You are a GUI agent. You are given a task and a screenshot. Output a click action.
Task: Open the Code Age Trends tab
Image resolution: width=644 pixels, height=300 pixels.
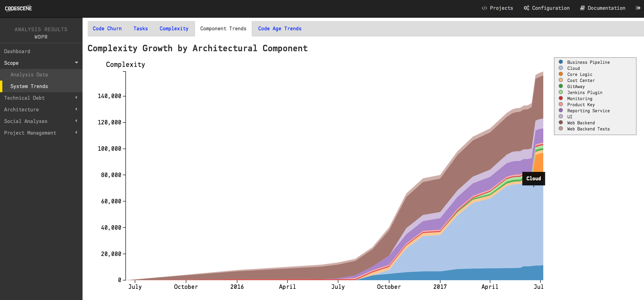click(280, 28)
